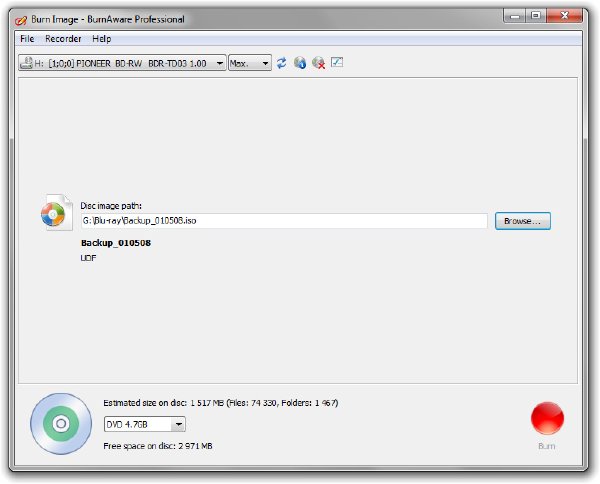
Task: Open the File menu
Action: pos(27,39)
